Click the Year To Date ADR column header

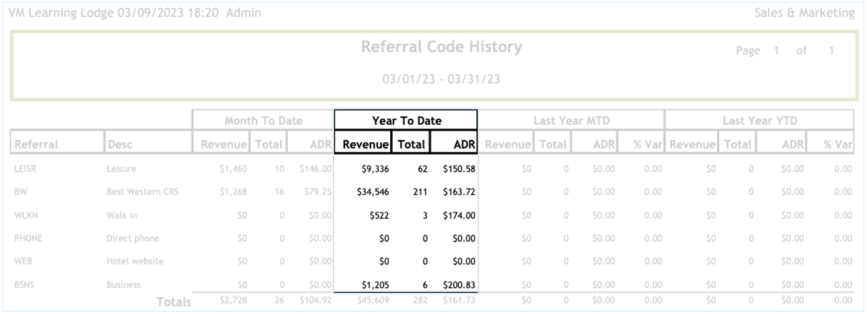(x=454, y=145)
